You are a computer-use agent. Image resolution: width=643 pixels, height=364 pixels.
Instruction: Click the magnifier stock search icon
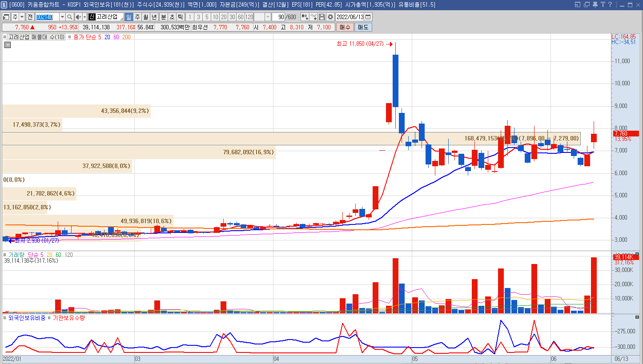tap(70, 17)
